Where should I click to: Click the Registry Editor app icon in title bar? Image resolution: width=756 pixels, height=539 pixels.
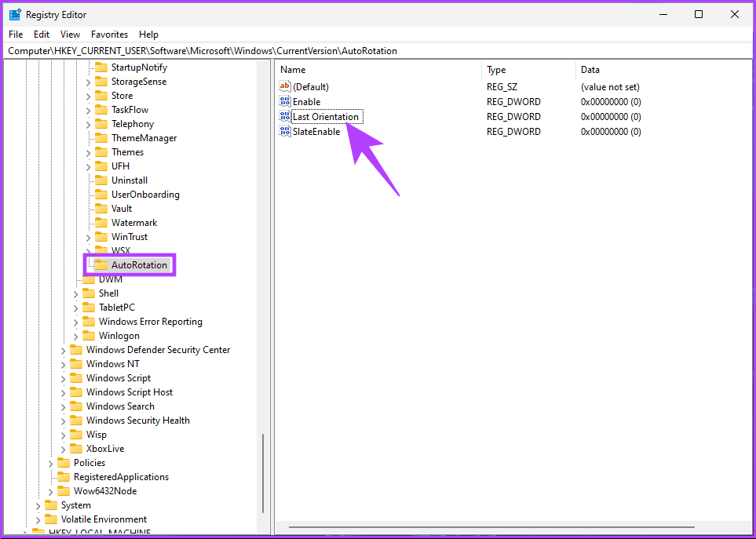pyautogui.click(x=15, y=14)
